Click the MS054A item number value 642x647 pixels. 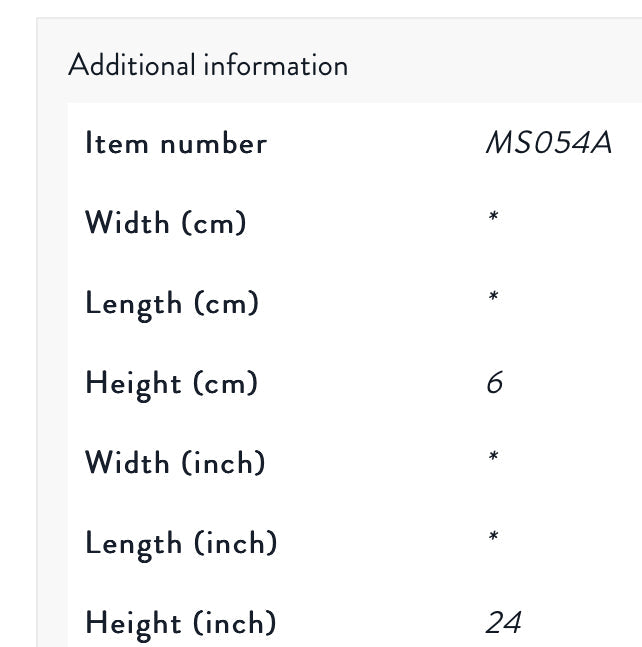[549, 143]
